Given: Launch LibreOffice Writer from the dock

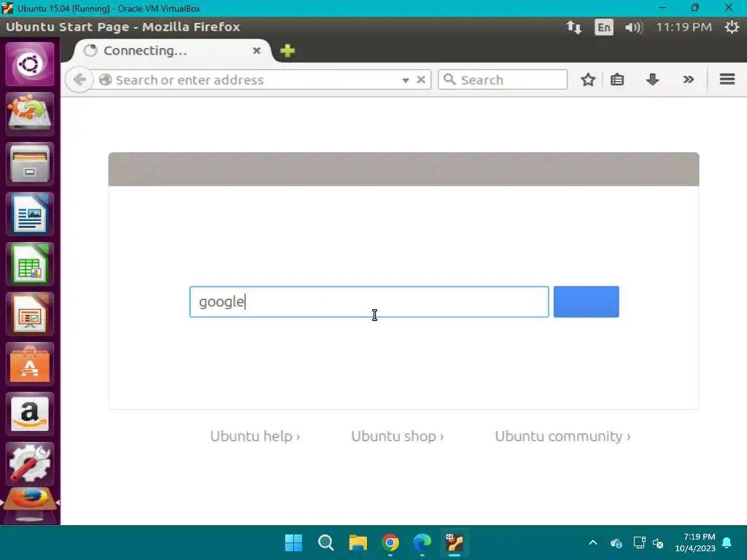Looking at the screenshot, I should coord(29,214).
